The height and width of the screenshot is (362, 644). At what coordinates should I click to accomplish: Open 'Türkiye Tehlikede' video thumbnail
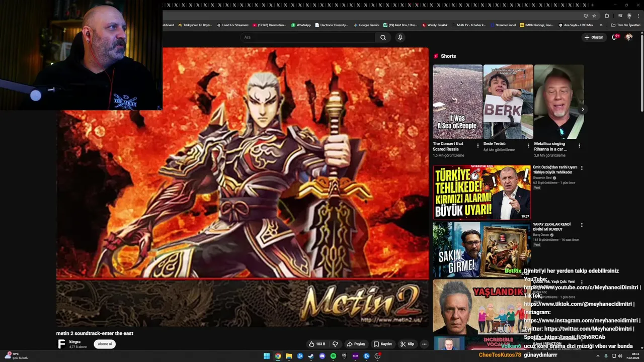[481, 192]
